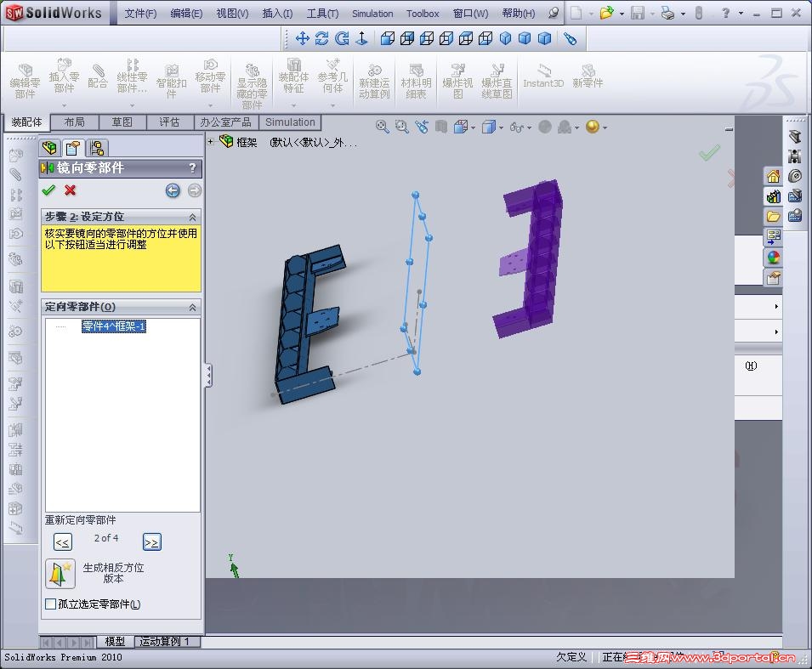Enable the 孤立选定零部件 checkbox

(50, 604)
